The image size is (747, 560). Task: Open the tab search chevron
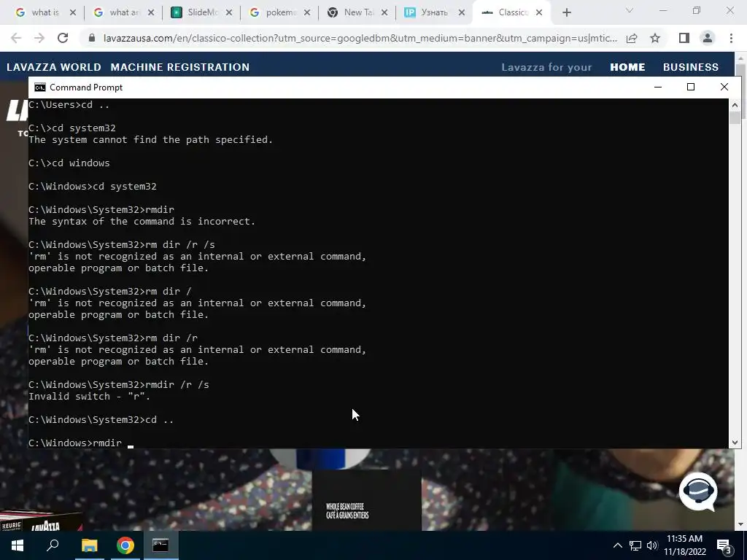click(x=630, y=10)
